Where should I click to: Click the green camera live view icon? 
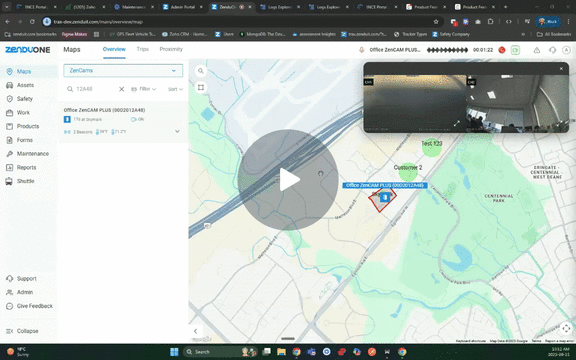click(515, 50)
